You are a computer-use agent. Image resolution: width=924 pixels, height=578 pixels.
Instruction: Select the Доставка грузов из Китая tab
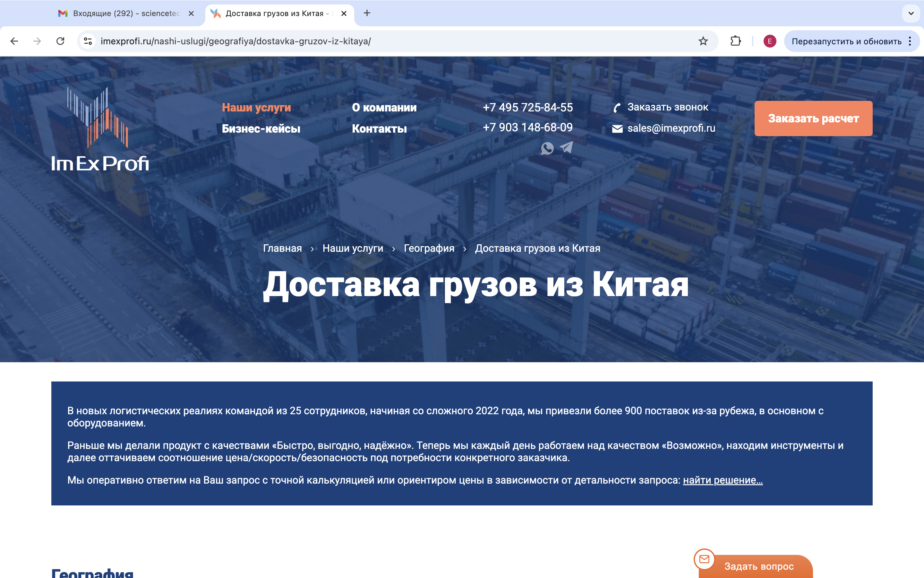pos(279,13)
